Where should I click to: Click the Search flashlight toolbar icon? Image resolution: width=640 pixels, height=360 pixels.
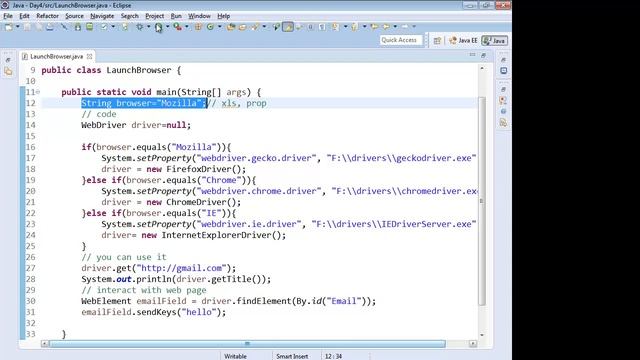click(255, 27)
